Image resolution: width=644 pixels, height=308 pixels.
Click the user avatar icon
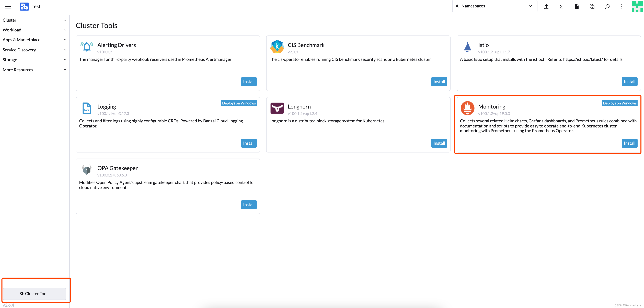637,6
